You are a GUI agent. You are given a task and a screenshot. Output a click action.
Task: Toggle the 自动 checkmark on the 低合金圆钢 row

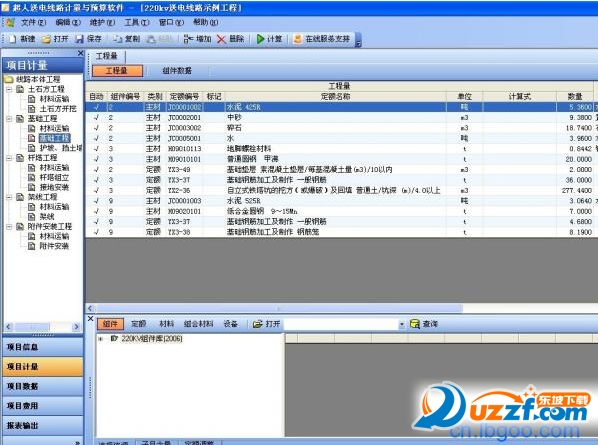96,211
